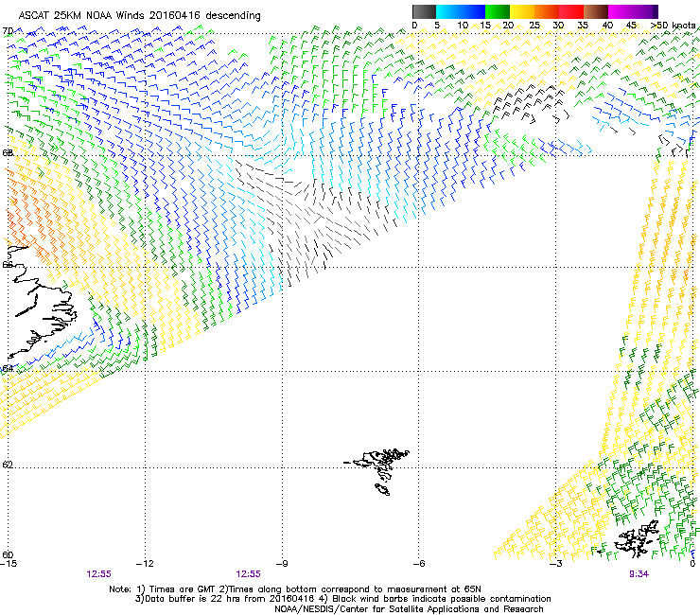Screen dimensions: 700x615
Task: Click the latitude label '70'
Action: pyautogui.click(x=8, y=31)
